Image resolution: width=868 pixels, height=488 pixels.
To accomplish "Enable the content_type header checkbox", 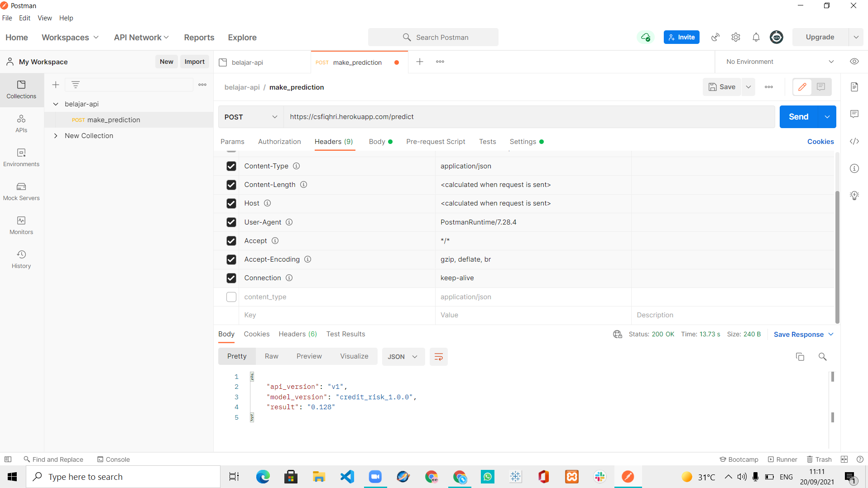I will pyautogui.click(x=231, y=297).
